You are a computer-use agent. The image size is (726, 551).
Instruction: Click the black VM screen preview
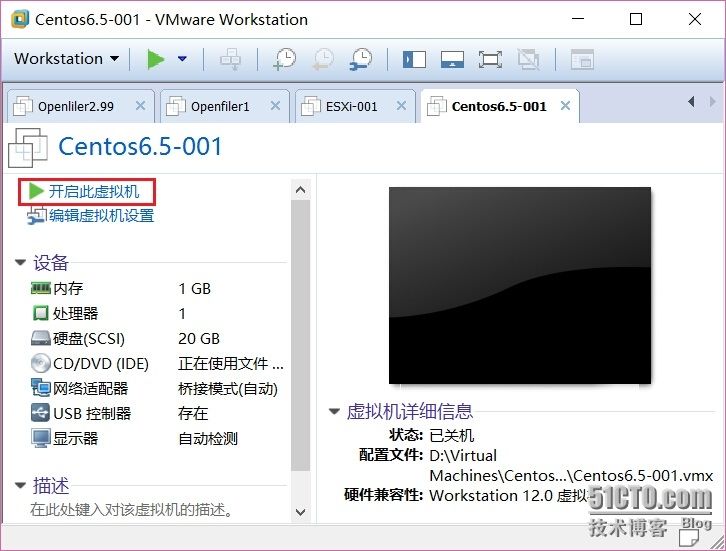(519, 285)
